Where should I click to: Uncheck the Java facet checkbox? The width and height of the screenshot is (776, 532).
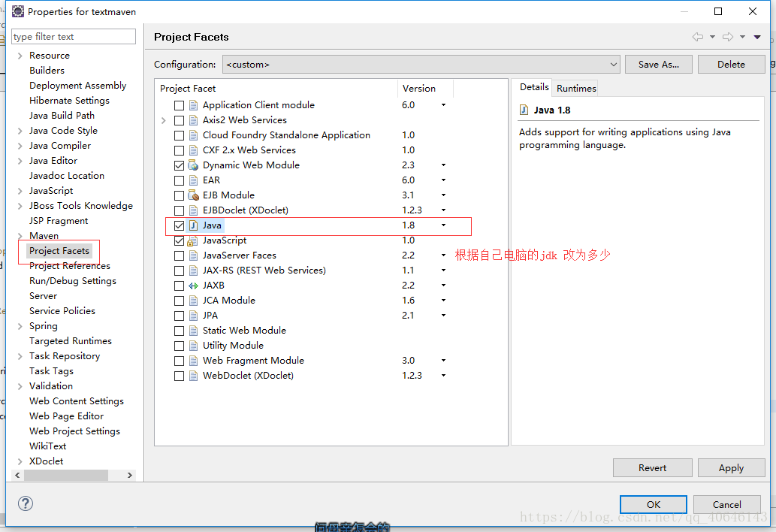point(179,225)
